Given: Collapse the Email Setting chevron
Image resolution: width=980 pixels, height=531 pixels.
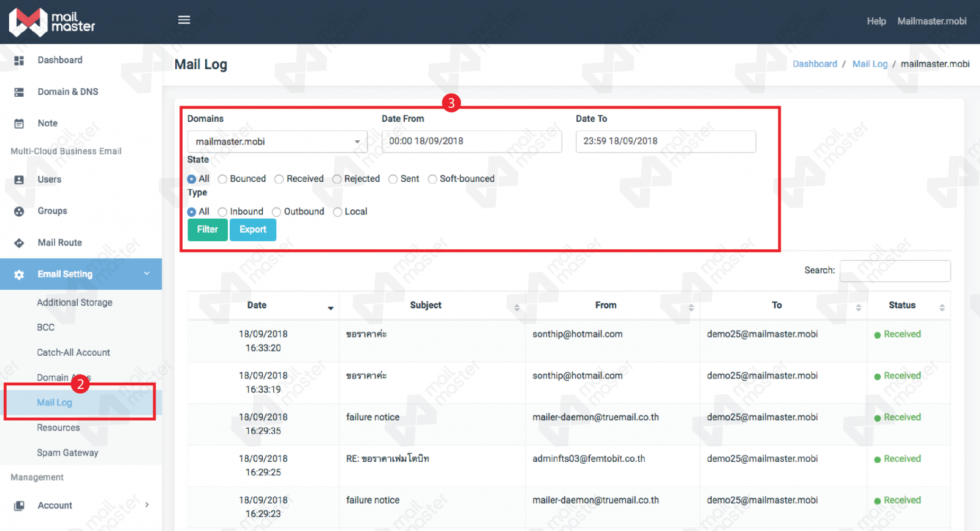Looking at the screenshot, I should [146, 273].
